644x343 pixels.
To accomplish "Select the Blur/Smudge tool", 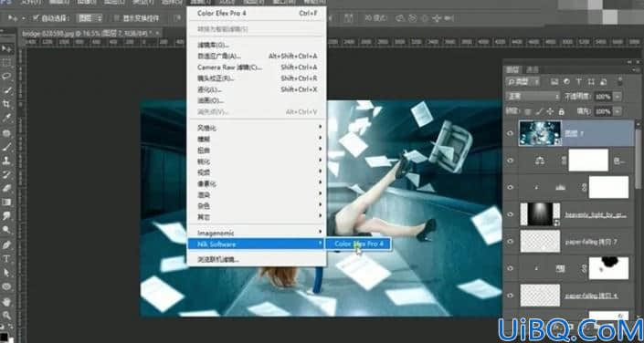I will pyautogui.click(x=6, y=216).
